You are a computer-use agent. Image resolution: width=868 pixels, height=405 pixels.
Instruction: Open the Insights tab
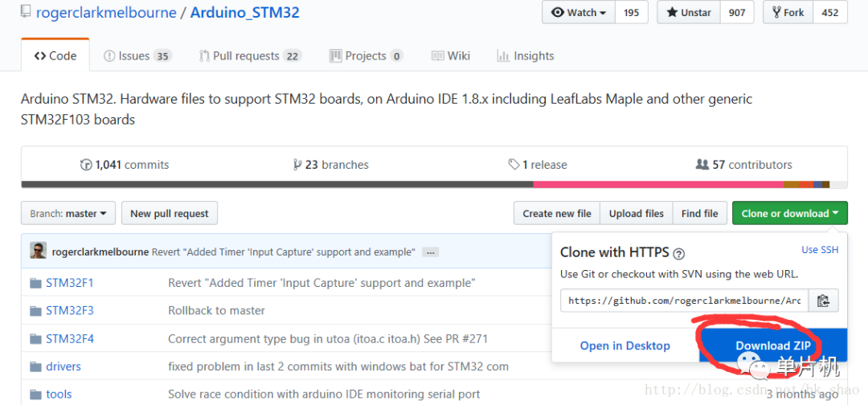[526, 56]
